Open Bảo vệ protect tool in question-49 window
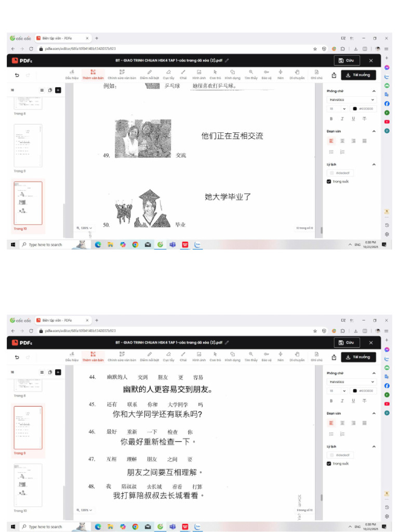 [x=267, y=74]
